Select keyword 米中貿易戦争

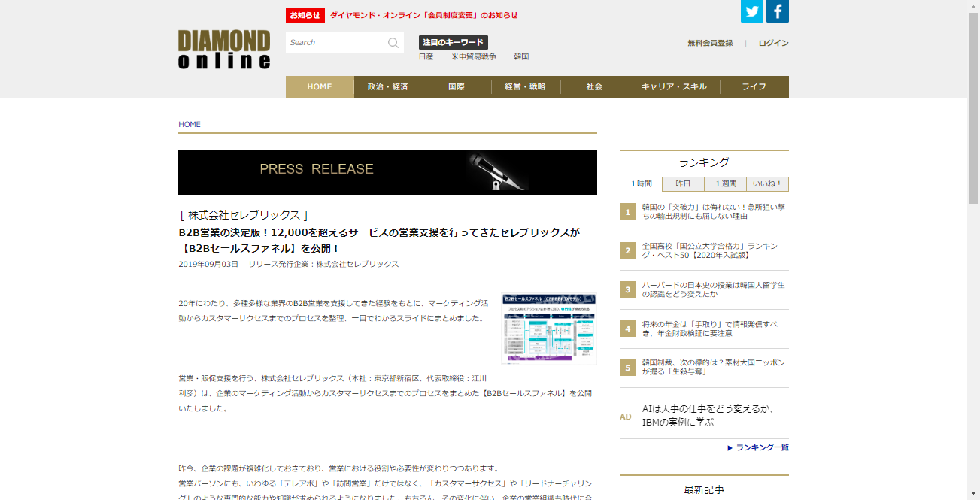pos(474,57)
